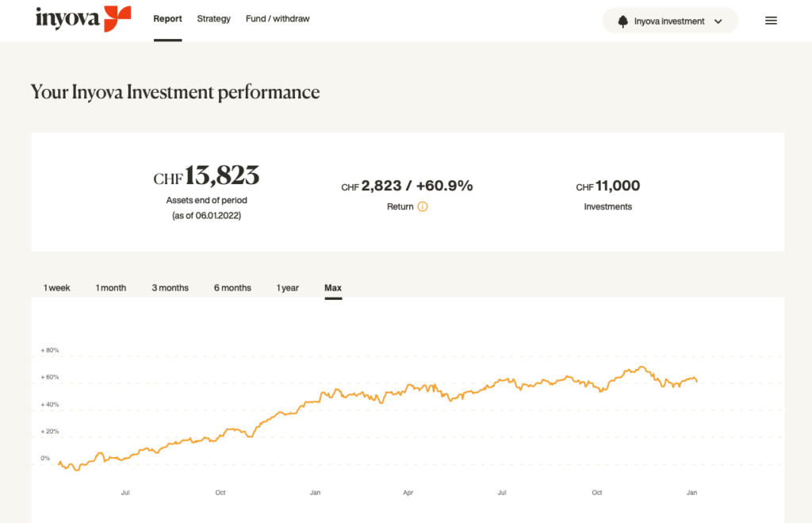Expand the Inyova investment dropdown chevron
Image resolution: width=812 pixels, height=523 pixels.
click(x=718, y=21)
